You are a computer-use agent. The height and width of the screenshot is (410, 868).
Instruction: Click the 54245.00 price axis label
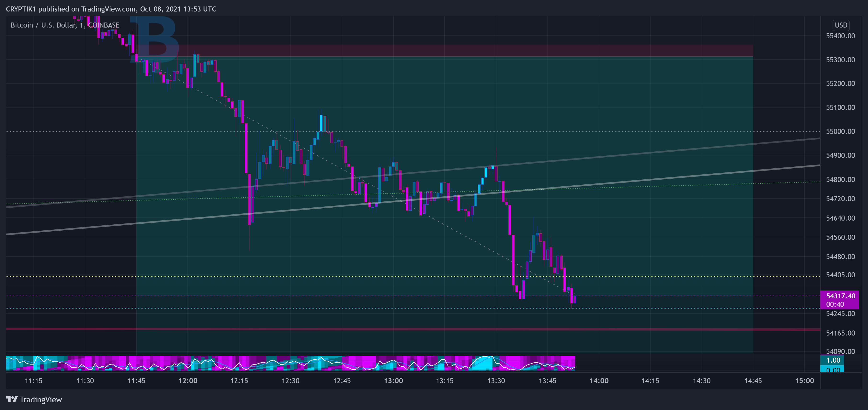tap(840, 313)
